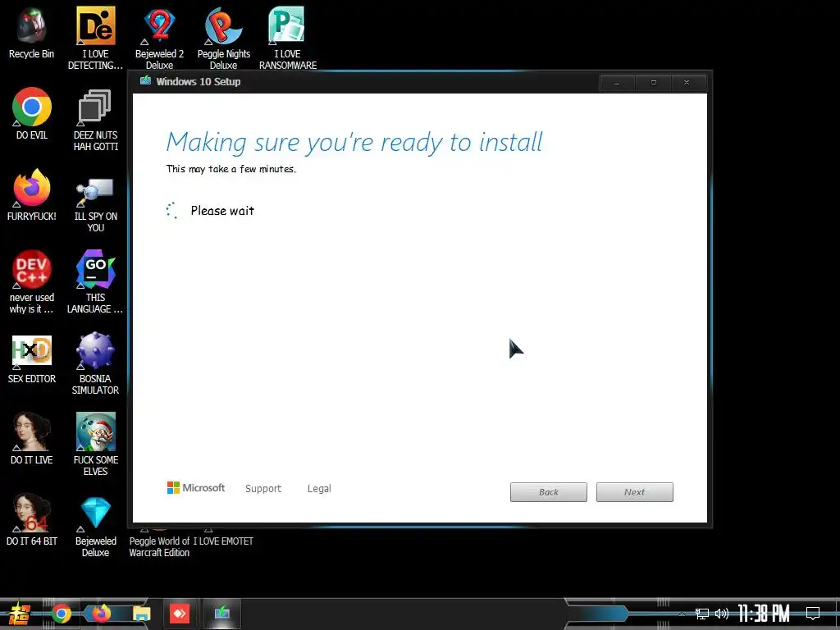Image resolution: width=840 pixels, height=630 pixels.
Task: Open the 11:38 PM clock
Action: (764, 614)
